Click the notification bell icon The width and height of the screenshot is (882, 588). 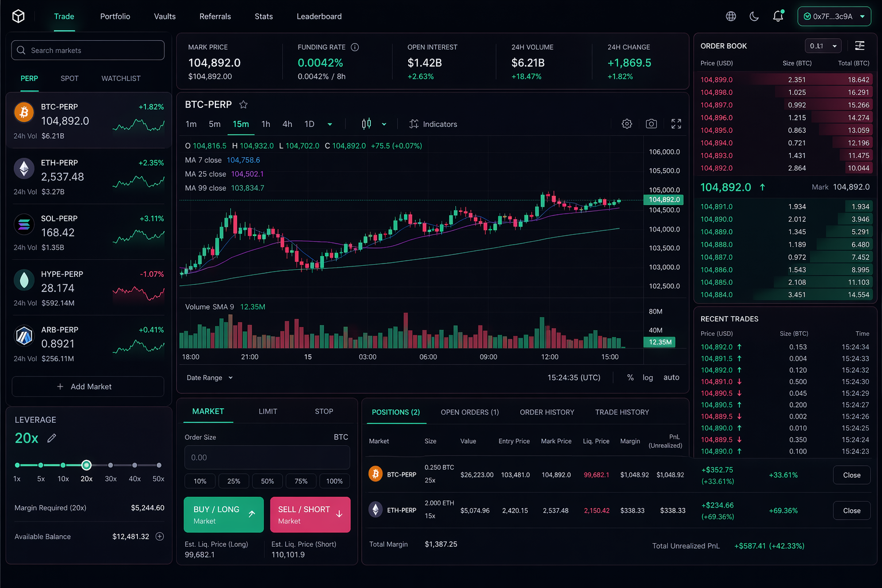coord(778,16)
